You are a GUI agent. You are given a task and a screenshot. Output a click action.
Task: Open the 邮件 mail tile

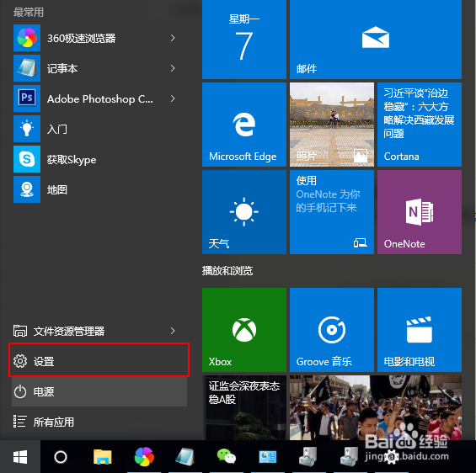click(376, 40)
